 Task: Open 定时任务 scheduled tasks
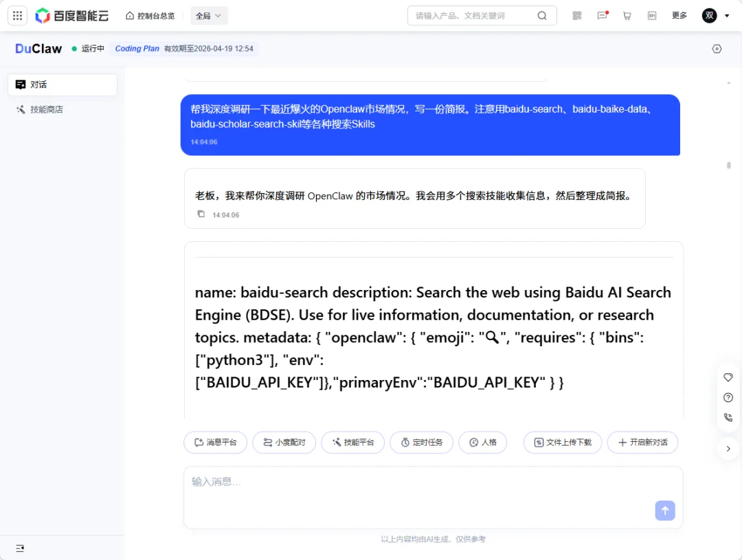421,442
